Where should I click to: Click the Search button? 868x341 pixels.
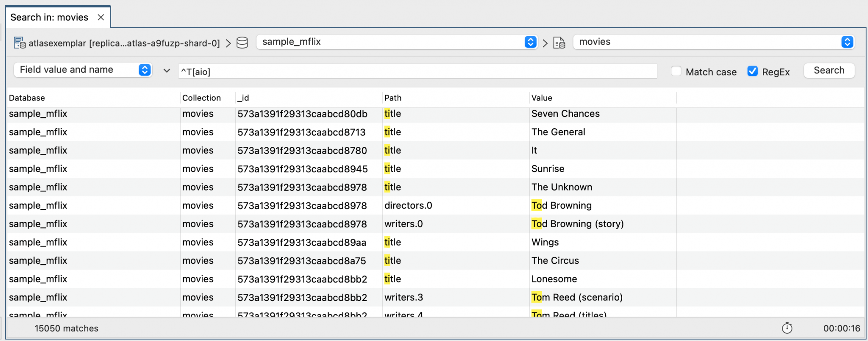(x=829, y=70)
